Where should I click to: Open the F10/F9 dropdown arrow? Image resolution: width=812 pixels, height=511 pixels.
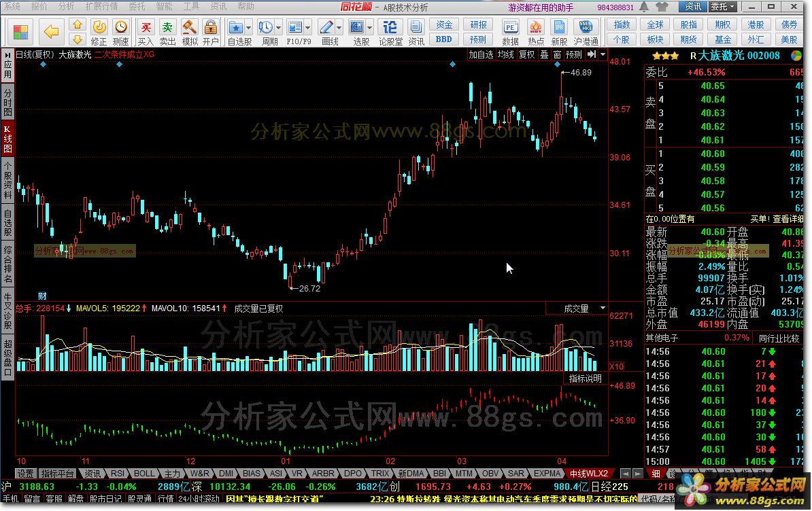pyautogui.click(x=308, y=27)
